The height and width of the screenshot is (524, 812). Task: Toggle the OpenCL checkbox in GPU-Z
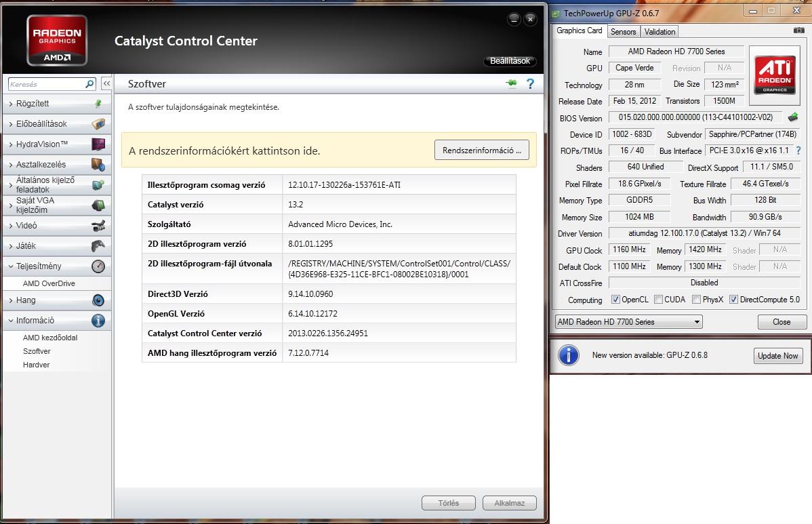[615, 299]
